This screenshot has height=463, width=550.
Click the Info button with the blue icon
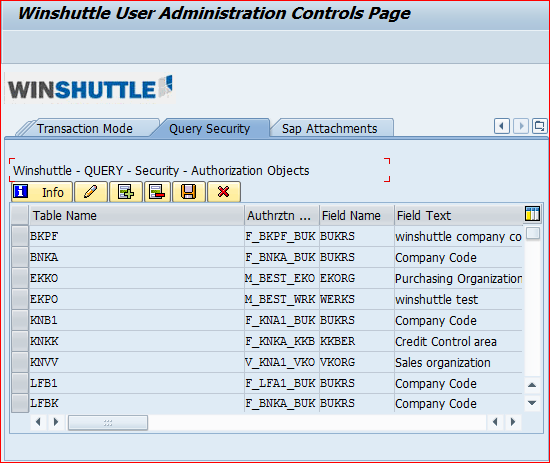coord(42,192)
